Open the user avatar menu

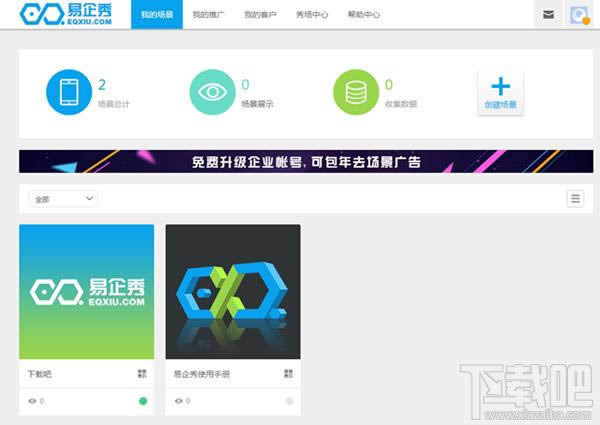tap(579, 15)
